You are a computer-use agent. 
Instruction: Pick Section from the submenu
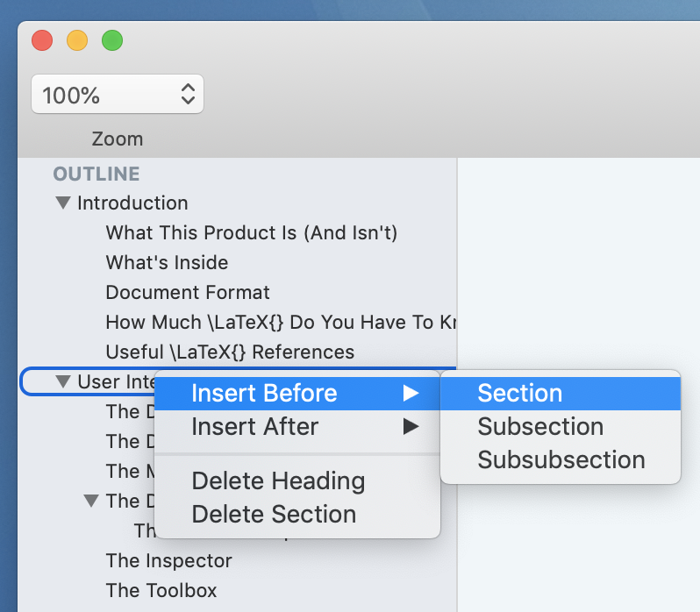click(x=561, y=394)
